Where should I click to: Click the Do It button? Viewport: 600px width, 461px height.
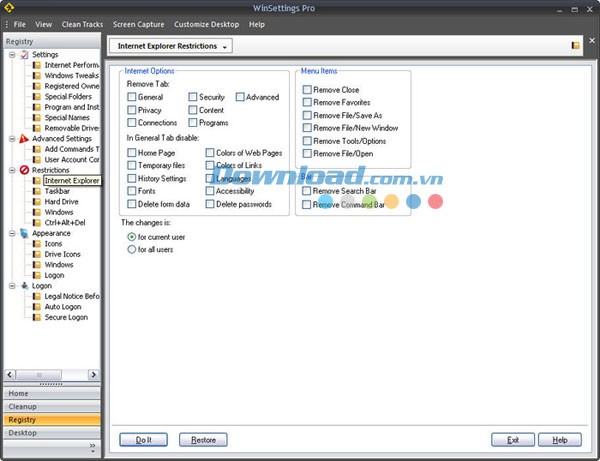pyautogui.click(x=143, y=440)
